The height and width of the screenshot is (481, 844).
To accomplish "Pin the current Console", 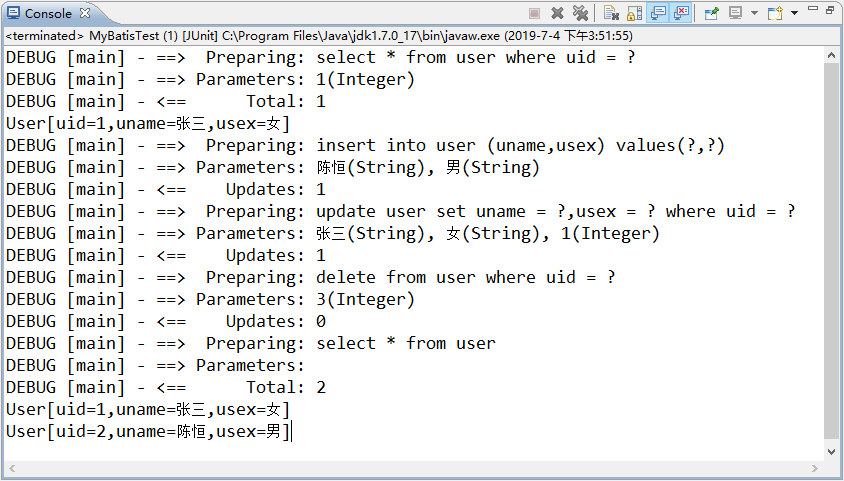I will point(711,13).
